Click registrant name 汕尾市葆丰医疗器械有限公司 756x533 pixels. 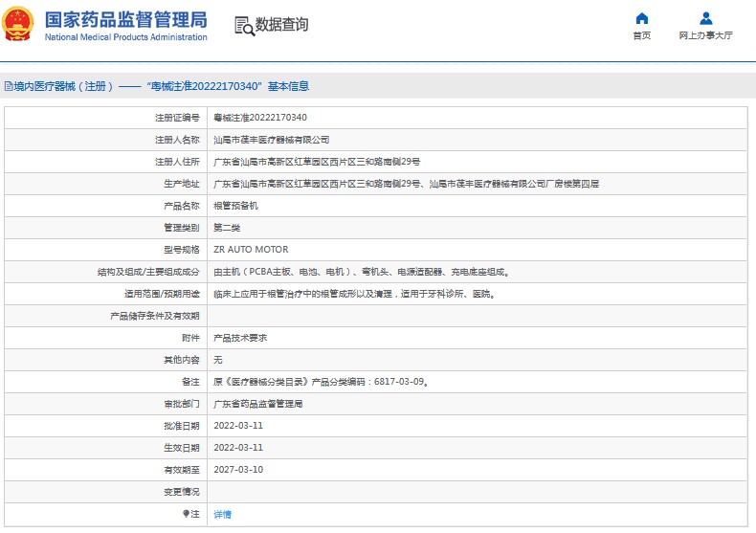tap(271, 140)
